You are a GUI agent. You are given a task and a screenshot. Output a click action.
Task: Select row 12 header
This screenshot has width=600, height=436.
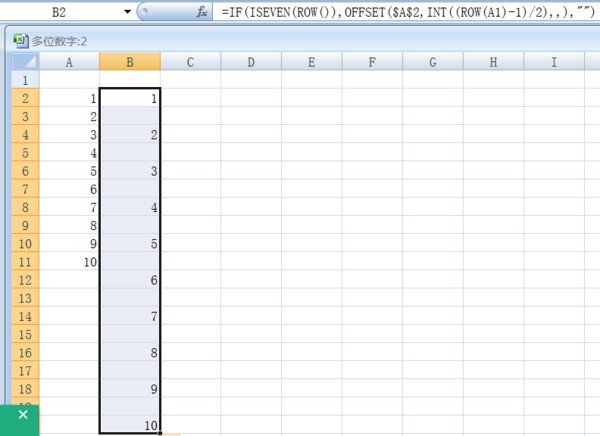click(25, 280)
